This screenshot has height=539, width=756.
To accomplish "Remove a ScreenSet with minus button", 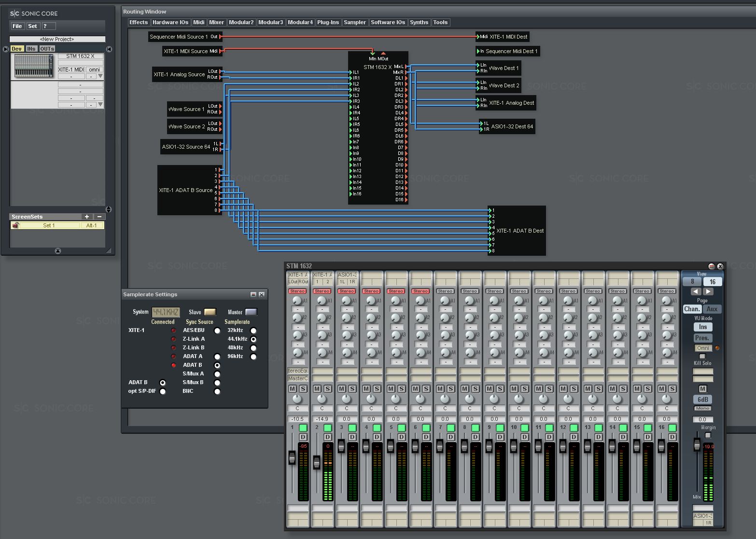I will (99, 217).
